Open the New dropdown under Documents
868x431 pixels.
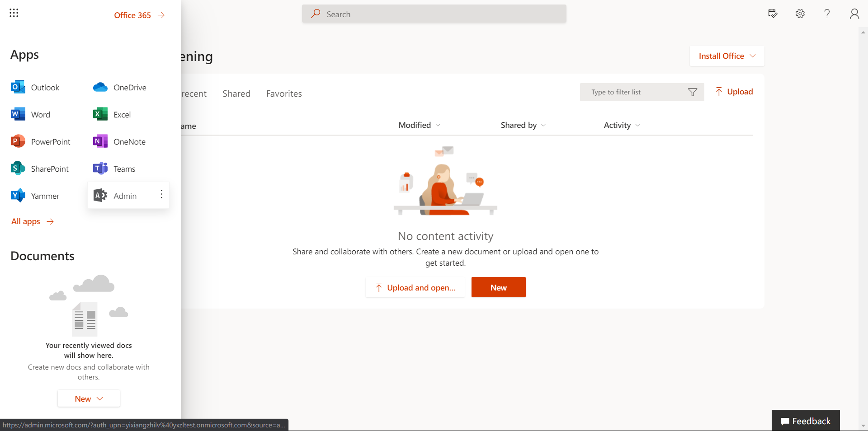coord(89,398)
